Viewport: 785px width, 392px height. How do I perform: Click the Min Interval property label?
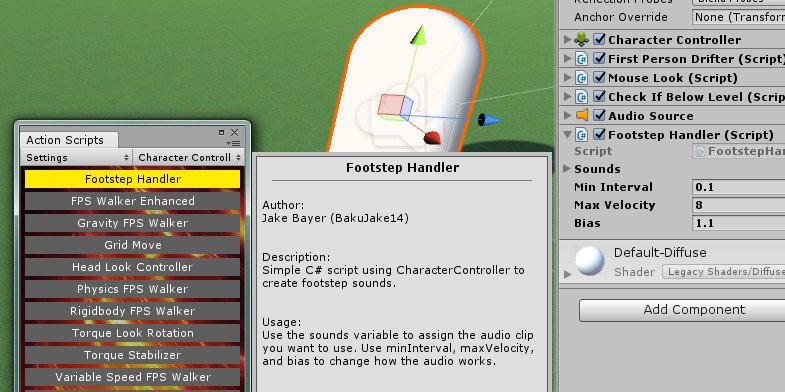click(x=613, y=187)
